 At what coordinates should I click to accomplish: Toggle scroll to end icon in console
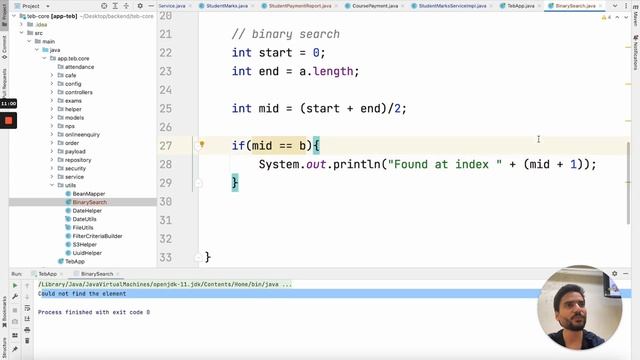[x=27, y=319]
